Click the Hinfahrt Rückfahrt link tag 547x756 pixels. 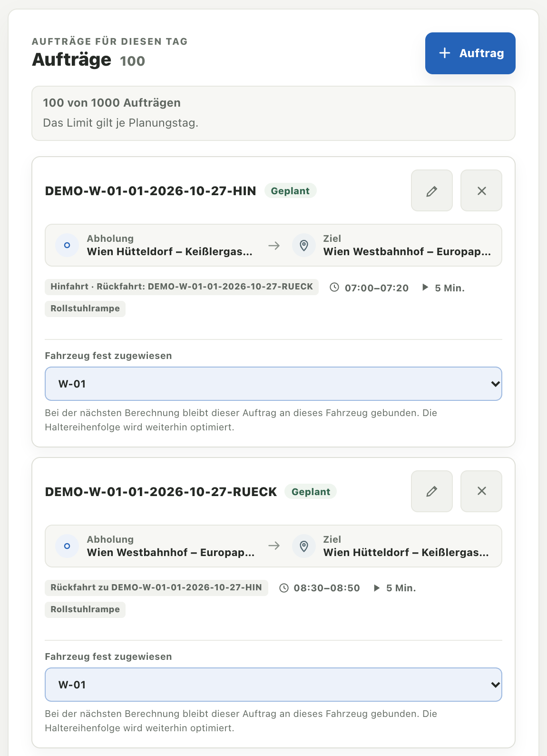tap(182, 287)
